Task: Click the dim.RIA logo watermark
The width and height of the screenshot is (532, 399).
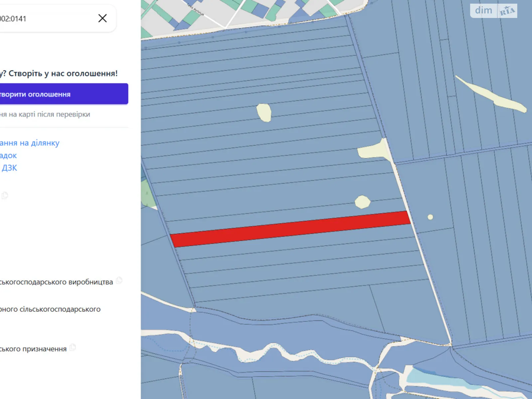Action: point(493,11)
